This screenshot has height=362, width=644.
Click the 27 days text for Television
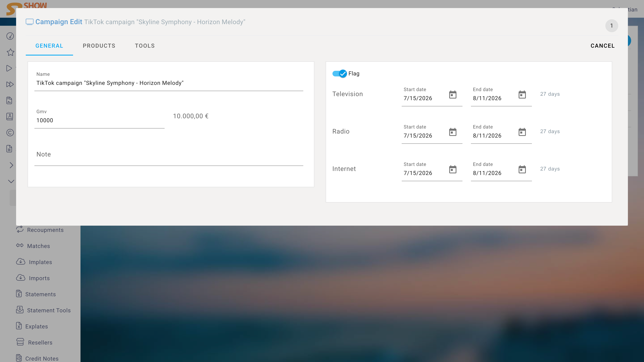[x=550, y=94]
